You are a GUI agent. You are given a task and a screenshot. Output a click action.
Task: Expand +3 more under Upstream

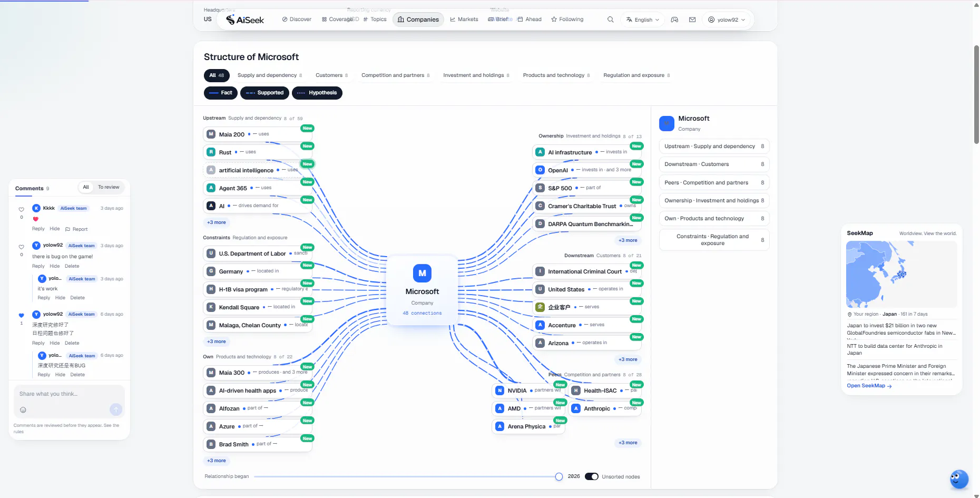coord(217,222)
